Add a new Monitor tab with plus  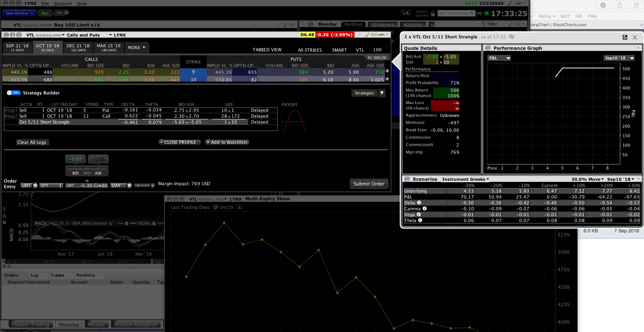(x=431, y=25)
